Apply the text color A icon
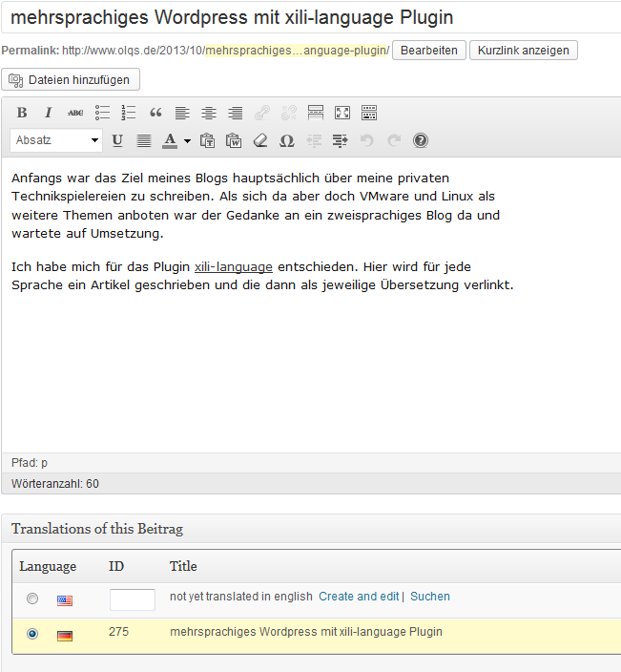 [x=170, y=140]
